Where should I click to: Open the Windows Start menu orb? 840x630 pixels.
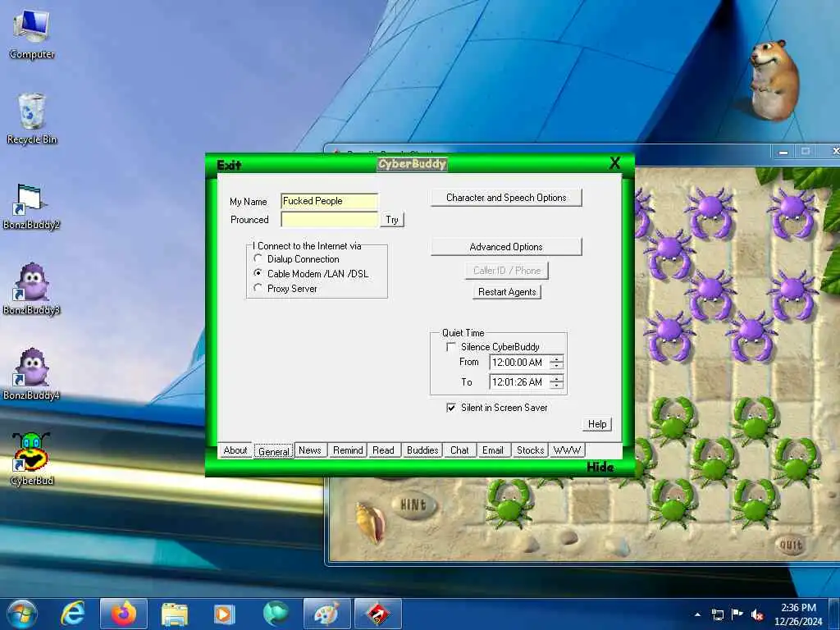point(21,614)
